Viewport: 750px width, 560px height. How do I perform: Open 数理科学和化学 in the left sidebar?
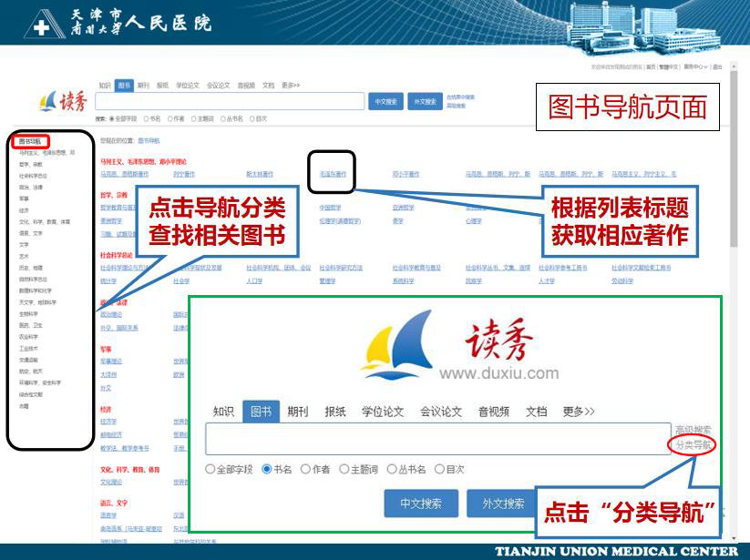(x=36, y=290)
